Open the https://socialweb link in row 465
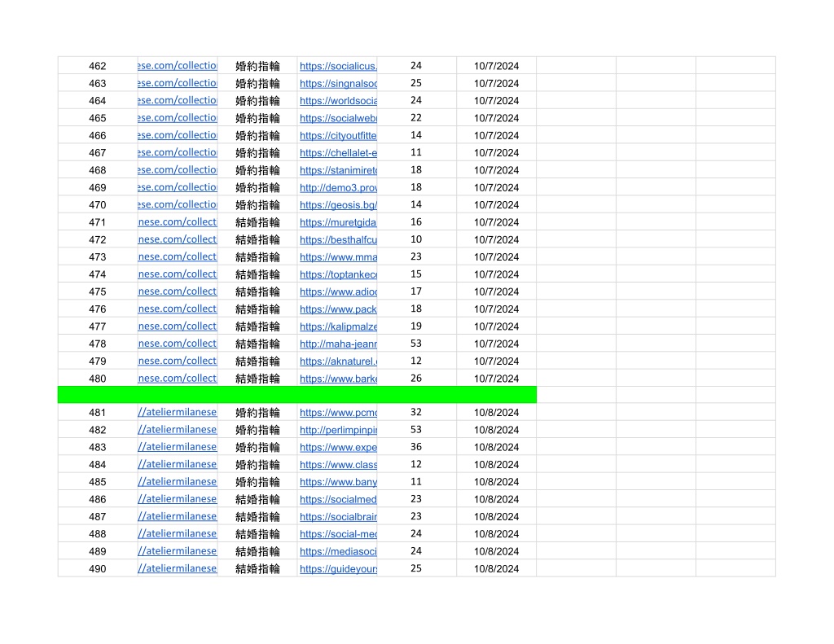 point(338,118)
